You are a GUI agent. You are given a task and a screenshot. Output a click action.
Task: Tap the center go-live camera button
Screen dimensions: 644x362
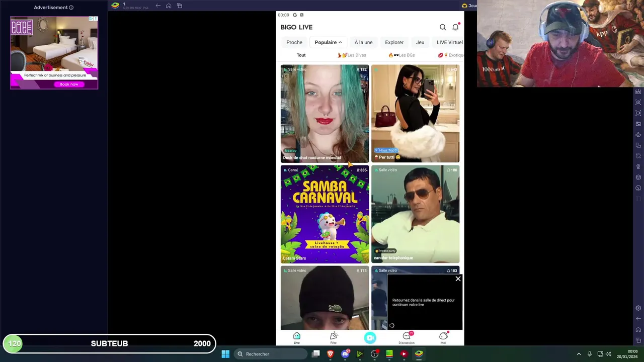point(370,338)
